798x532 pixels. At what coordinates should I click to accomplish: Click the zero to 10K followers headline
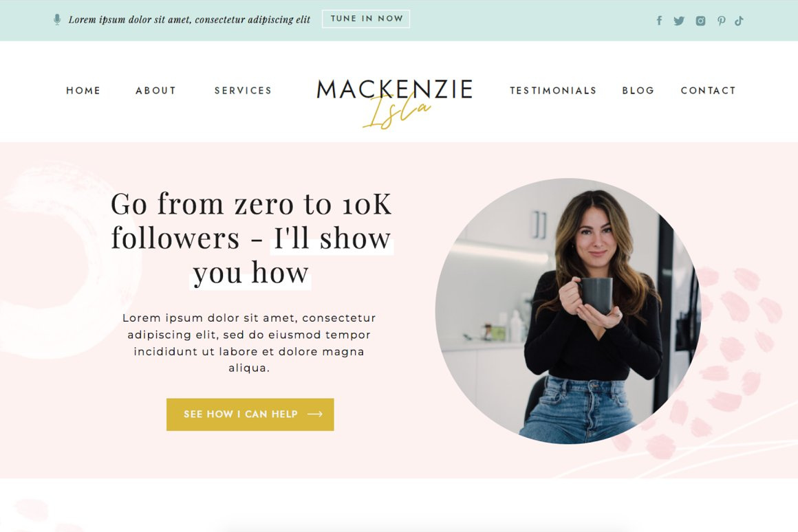coord(251,238)
